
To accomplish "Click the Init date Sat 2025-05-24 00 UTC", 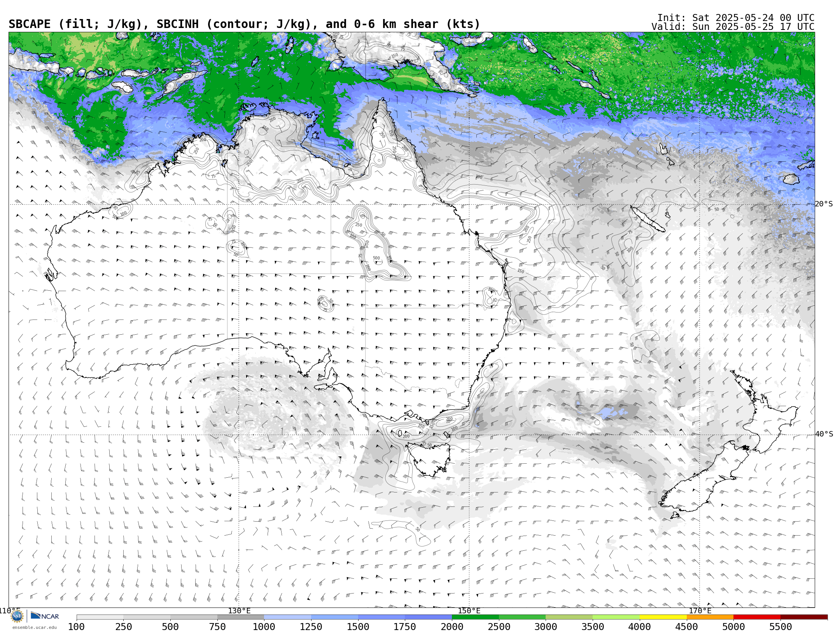I will click(x=735, y=18).
